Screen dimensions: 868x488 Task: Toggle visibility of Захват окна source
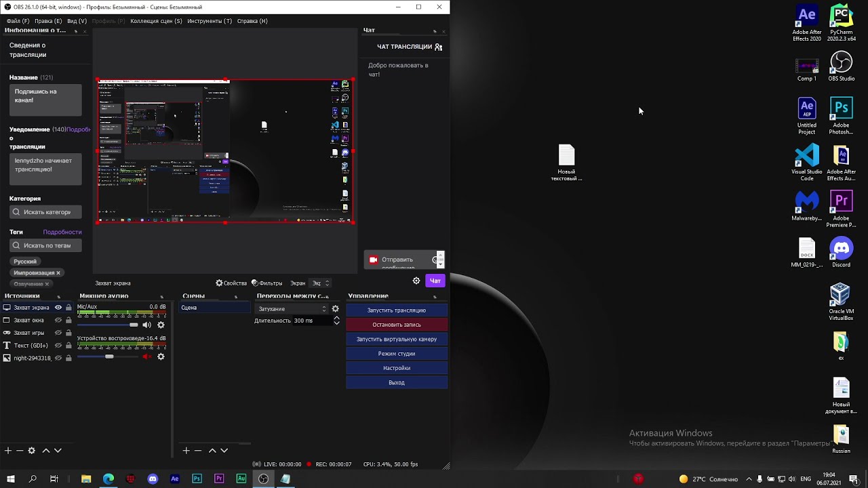tap(58, 320)
